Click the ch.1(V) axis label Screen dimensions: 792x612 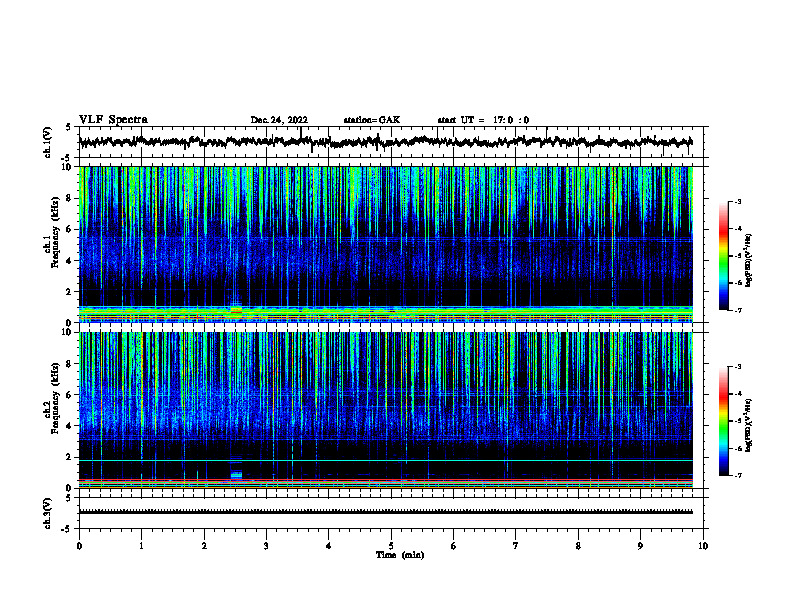click(47, 142)
